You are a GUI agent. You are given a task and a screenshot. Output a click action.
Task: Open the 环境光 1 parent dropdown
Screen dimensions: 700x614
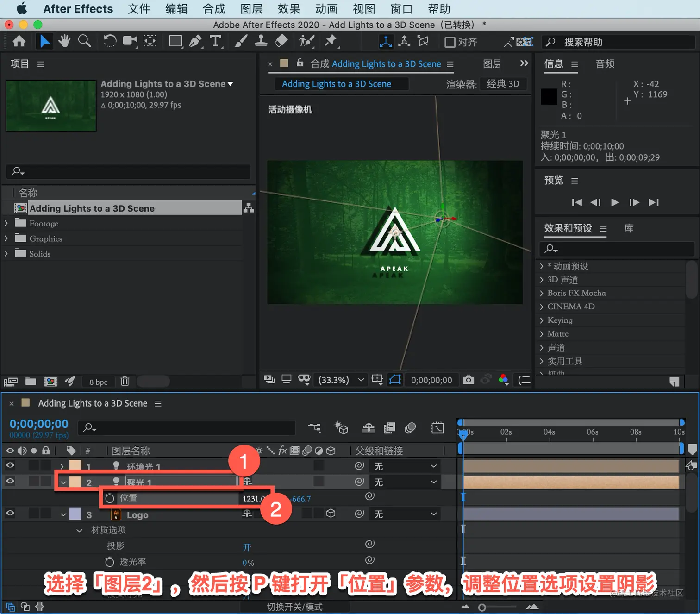tap(405, 466)
